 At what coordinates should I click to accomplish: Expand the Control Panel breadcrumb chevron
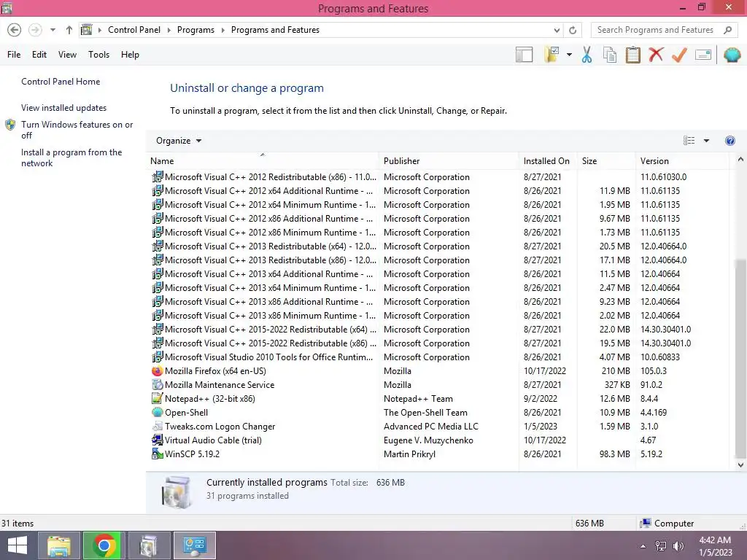click(x=169, y=30)
